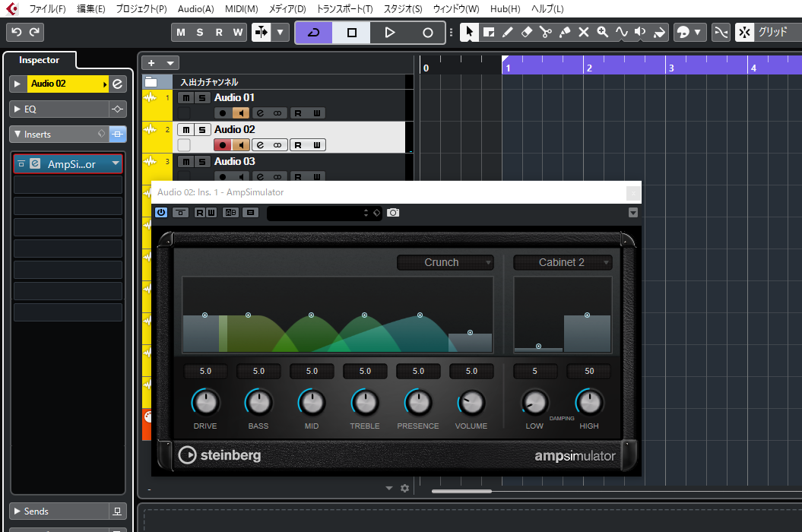Open Audio 02 channel settings e button
The height and width of the screenshot is (532, 802).
pyautogui.click(x=118, y=84)
